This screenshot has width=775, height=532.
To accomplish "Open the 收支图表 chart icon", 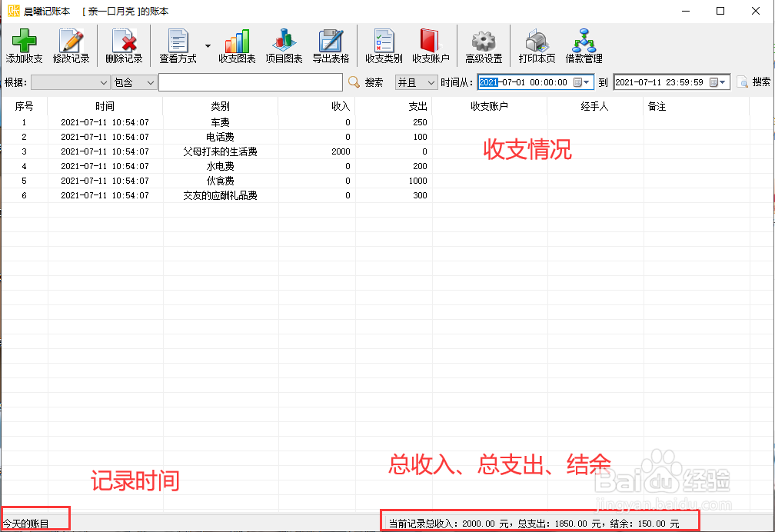I will tap(237, 45).
